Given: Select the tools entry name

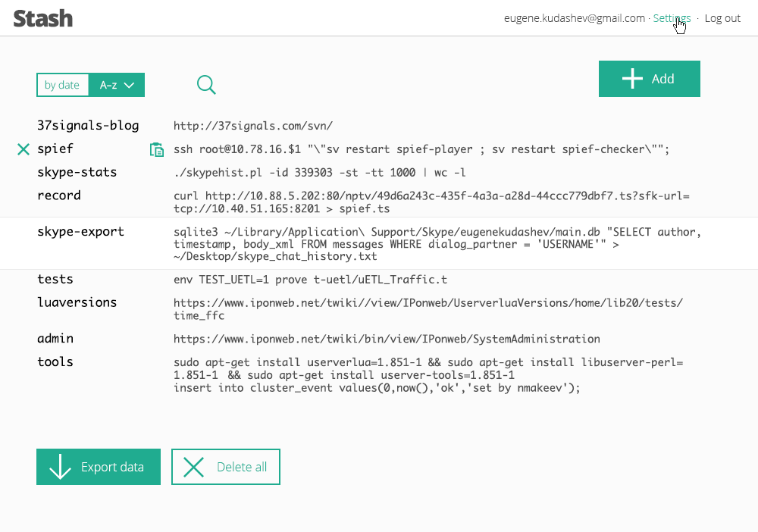Looking at the screenshot, I should (x=55, y=361).
